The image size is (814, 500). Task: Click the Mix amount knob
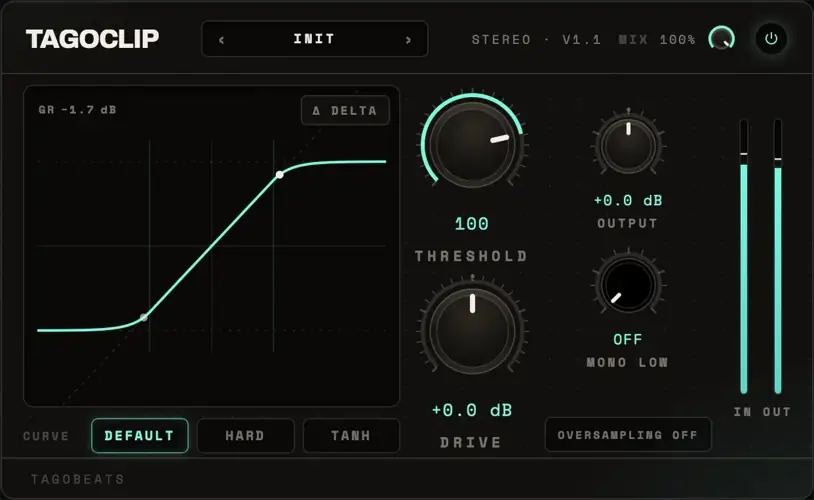722,39
